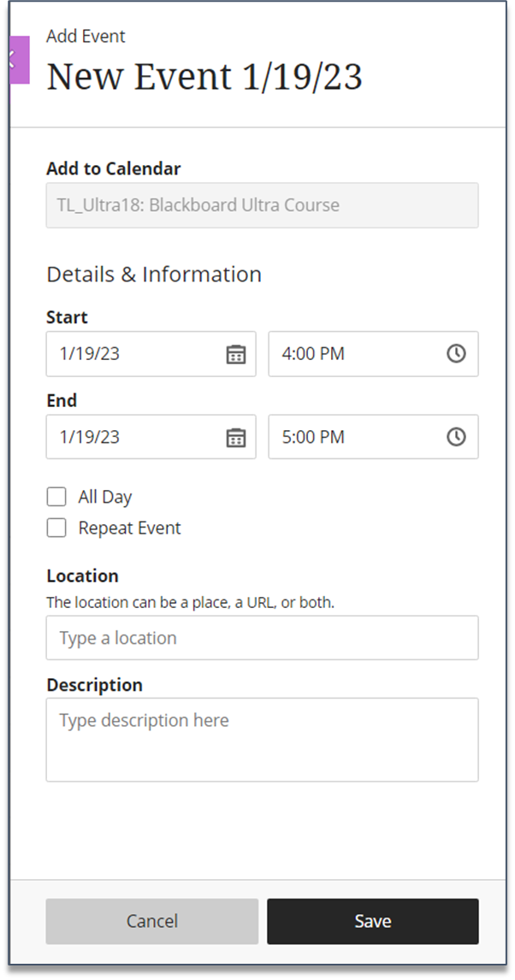Screen dimensions: 515x980
Task: Tick the Repeat Event checkbox
Action: click(x=56, y=528)
